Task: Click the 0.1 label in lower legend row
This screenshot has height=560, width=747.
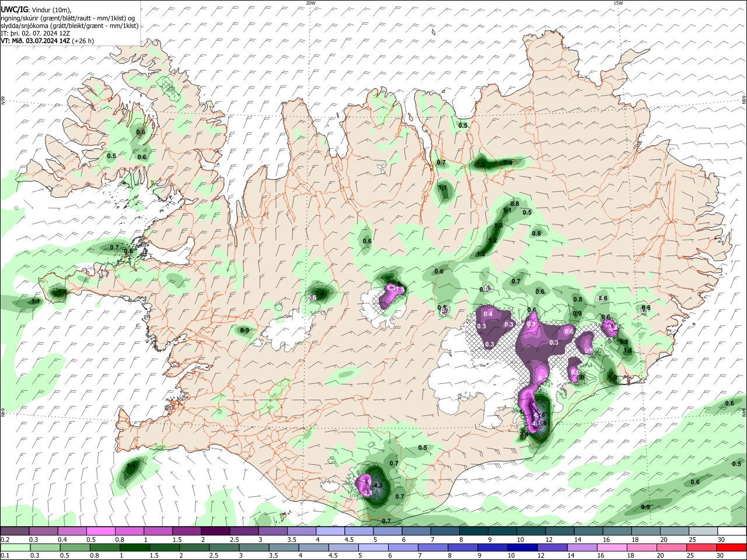Action: (x=5, y=556)
